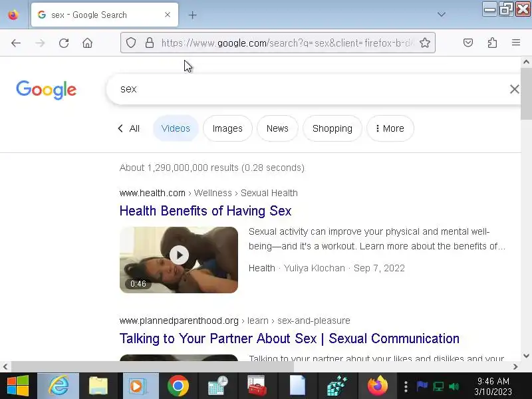This screenshot has width=532, height=399.
Task: Click the www.plannedparenthood.org breadcrumb
Action: click(x=179, y=321)
